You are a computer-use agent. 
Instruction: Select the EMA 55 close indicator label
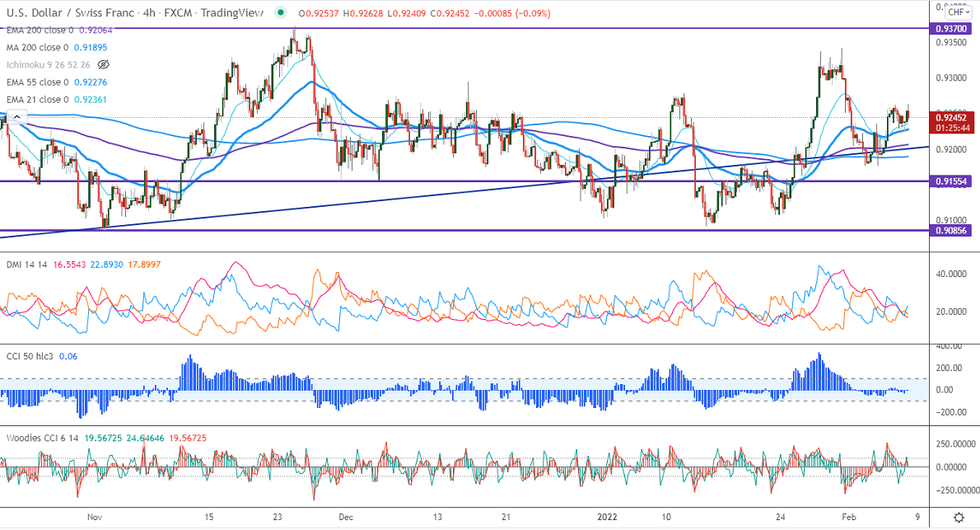[38, 82]
